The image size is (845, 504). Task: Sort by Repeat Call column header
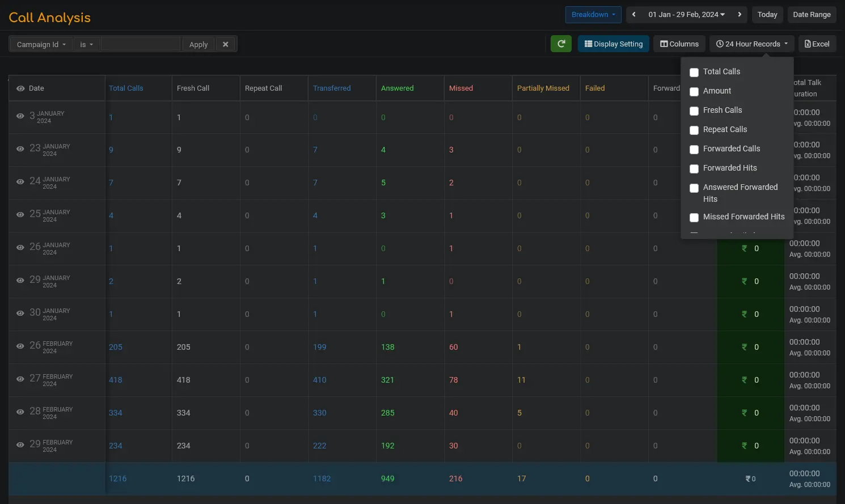tap(263, 88)
